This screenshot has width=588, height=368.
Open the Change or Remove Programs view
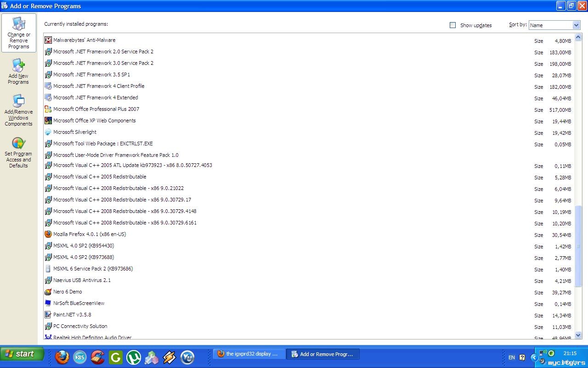click(x=19, y=33)
